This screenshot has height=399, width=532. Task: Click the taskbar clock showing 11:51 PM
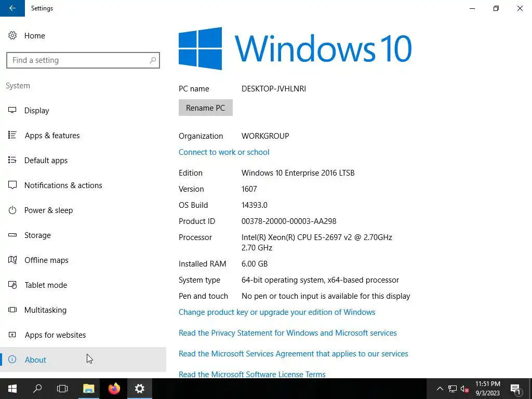coord(487,389)
